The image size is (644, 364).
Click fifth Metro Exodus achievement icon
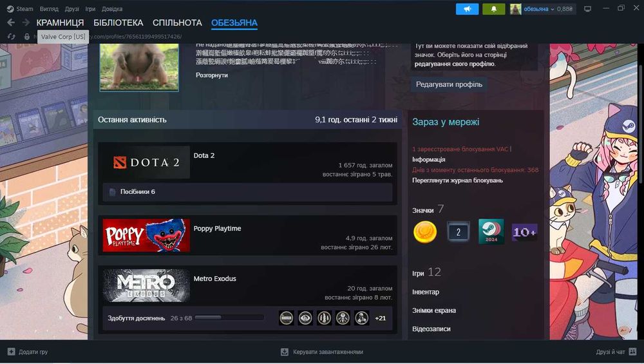coord(362,318)
